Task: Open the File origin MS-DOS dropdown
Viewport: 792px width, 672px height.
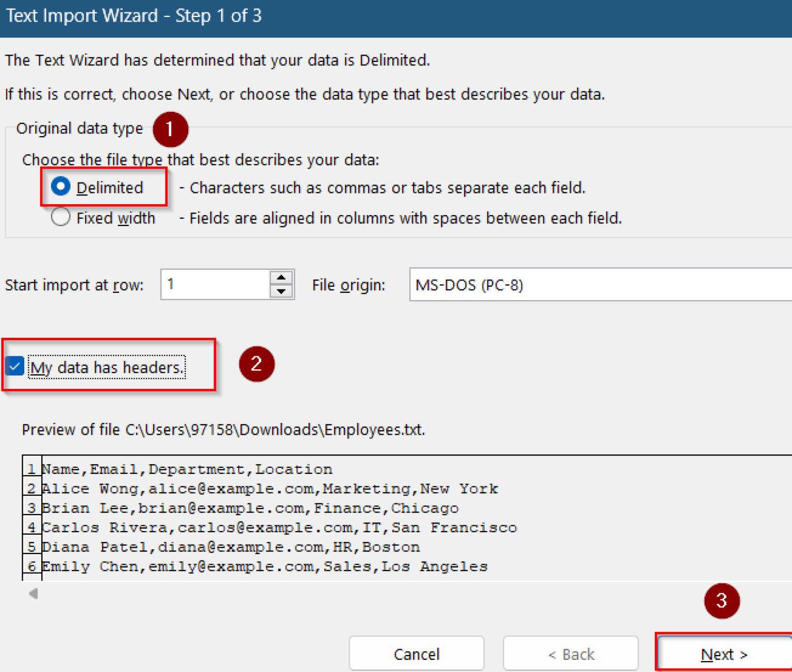Action: pyautogui.click(x=598, y=285)
